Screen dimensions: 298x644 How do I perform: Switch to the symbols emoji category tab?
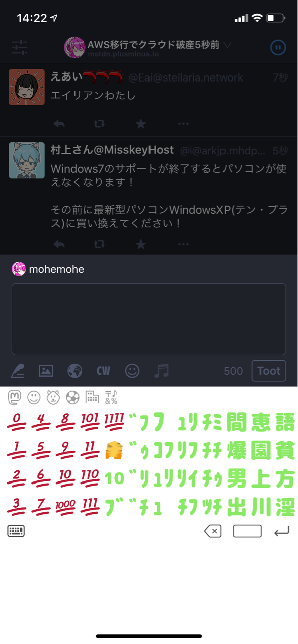pyautogui.click(x=111, y=397)
